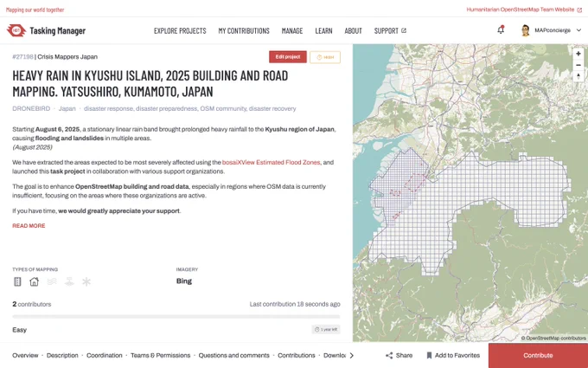Click the roads mapping type icon

[x=17, y=281]
